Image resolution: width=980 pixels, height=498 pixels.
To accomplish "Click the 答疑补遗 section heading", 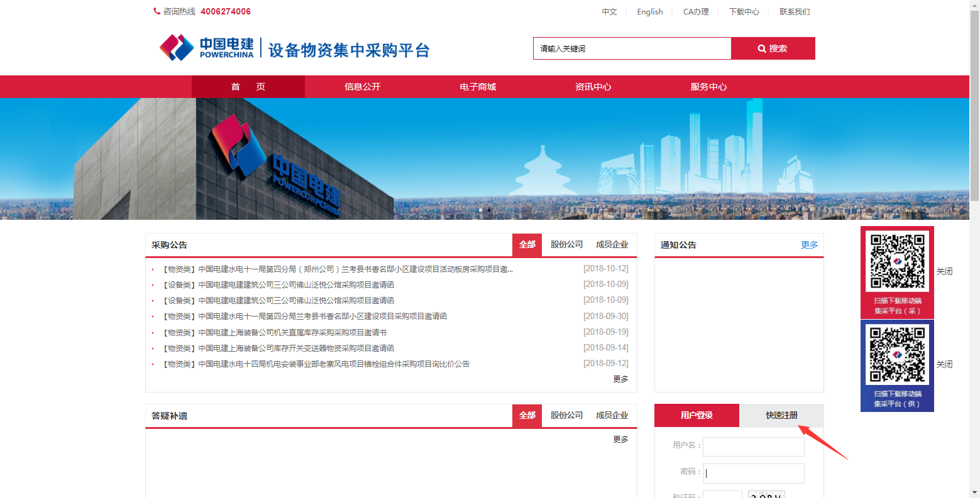I will click(x=169, y=416).
